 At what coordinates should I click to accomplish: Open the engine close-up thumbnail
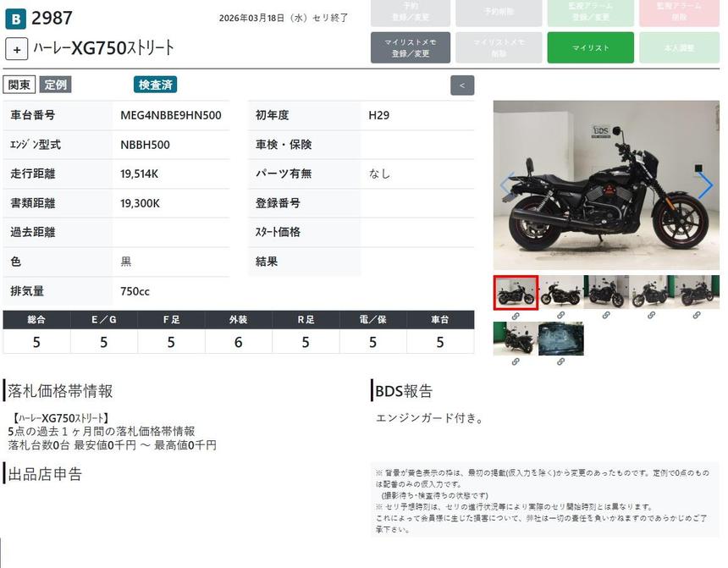(x=560, y=339)
